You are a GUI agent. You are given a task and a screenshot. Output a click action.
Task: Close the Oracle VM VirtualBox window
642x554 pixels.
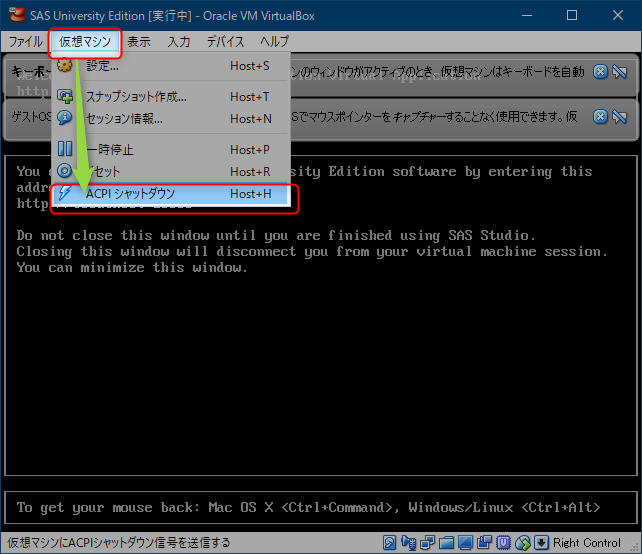[x=617, y=16]
